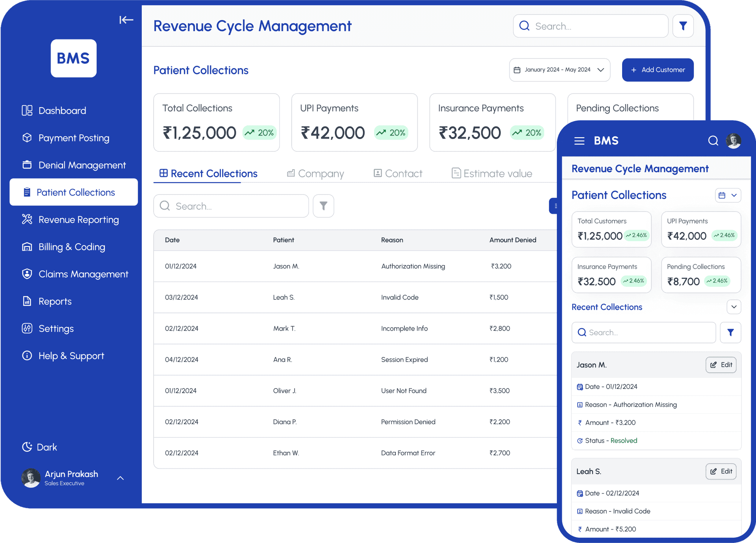Screen dimensions: 756x543
Task: Collapse the mobile Recent Collections chevron
Action: [x=734, y=307]
